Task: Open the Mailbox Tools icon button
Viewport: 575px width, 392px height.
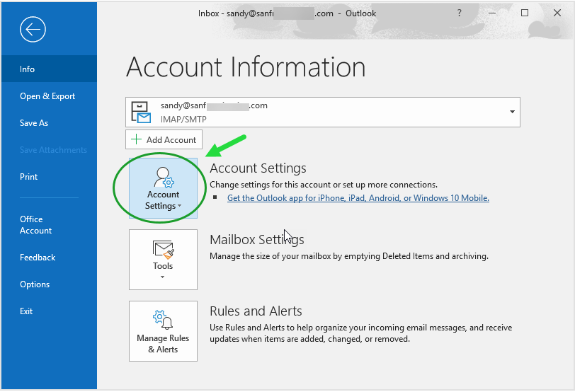Action: tap(163, 259)
